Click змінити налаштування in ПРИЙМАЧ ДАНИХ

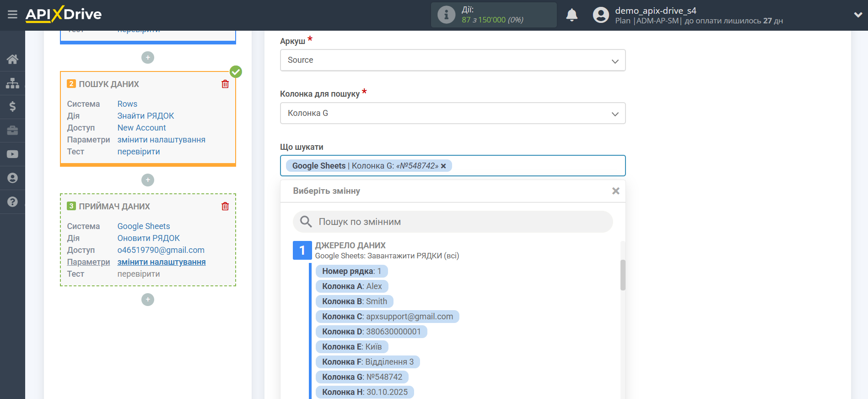pos(162,262)
